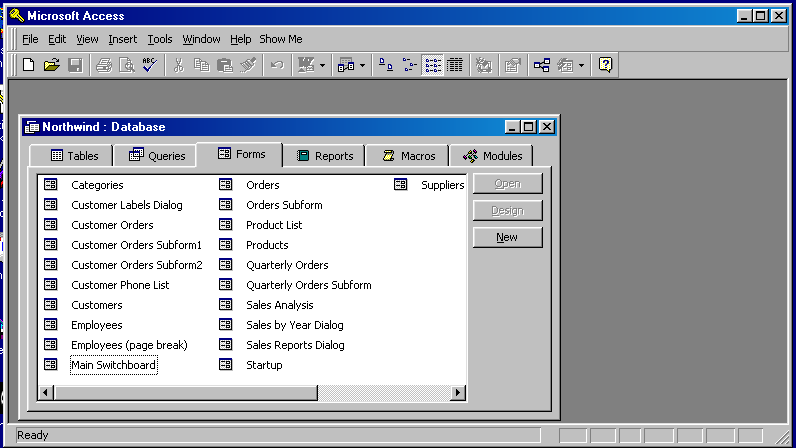The height and width of the screenshot is (448, 796).
Task: Click the Open button
Action: tap(508, 183)
